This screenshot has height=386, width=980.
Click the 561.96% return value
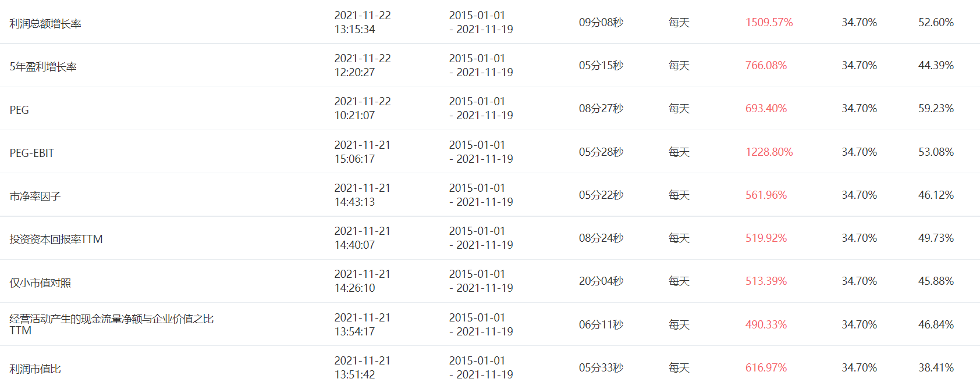[766, 195]
